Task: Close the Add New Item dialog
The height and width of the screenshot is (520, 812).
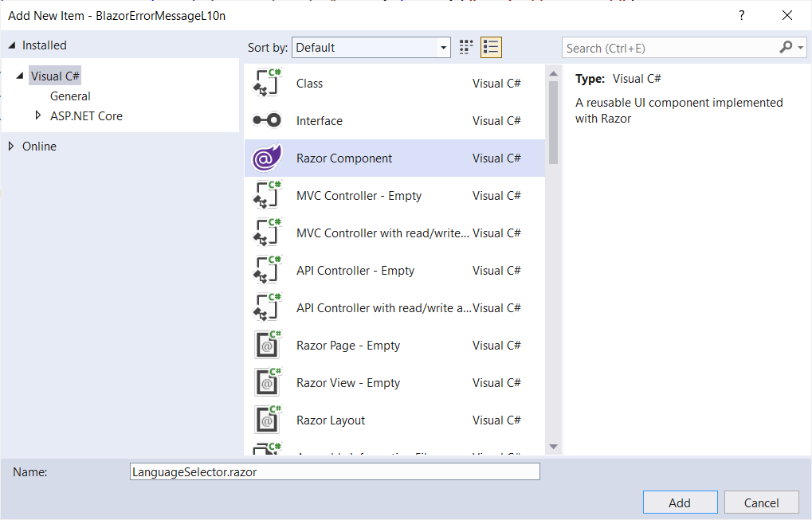Action: 787,15
